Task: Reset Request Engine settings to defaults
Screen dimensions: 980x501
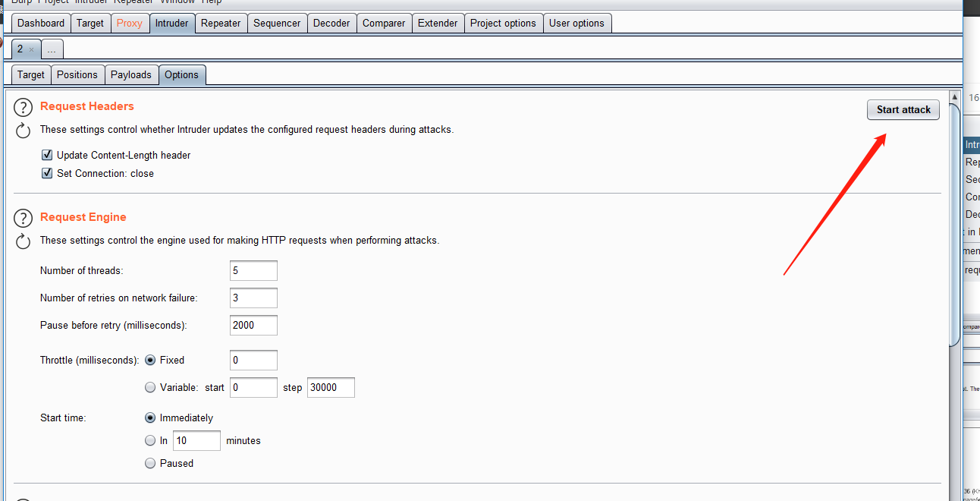Action: [24, 241]
